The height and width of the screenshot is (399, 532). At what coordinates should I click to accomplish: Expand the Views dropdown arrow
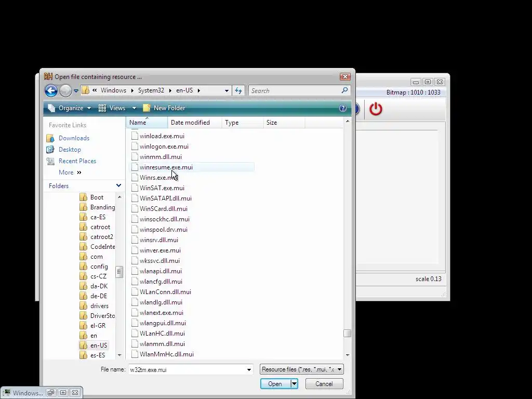pos(134,108)
